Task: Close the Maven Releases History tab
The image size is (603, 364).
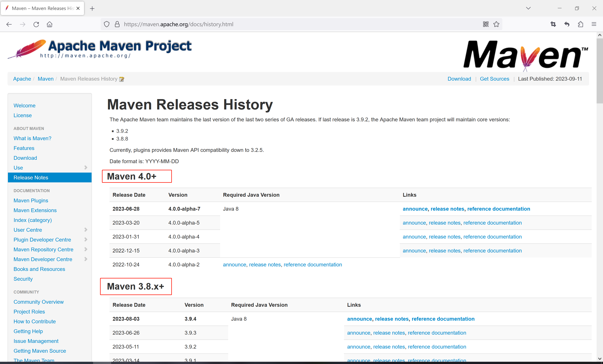Action: pyautogui.click(x=78, y=8)
